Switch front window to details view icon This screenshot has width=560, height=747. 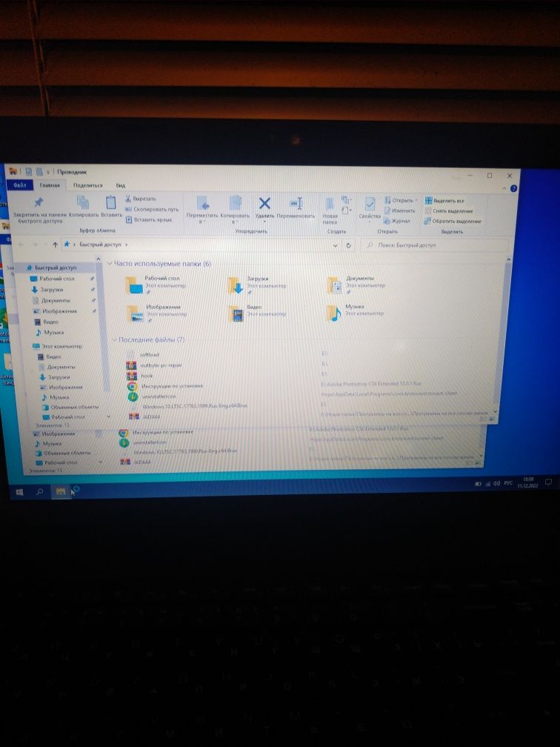[x=483, y=419]
